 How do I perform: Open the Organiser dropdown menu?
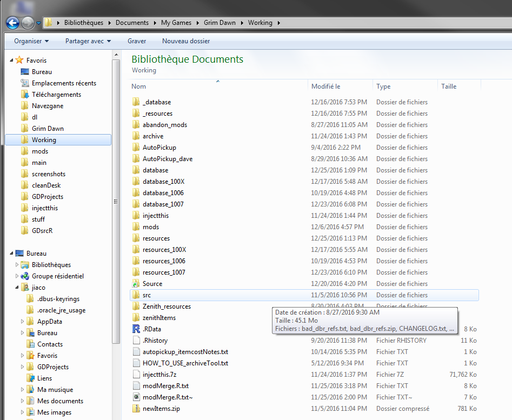click(x=31, y=41)
